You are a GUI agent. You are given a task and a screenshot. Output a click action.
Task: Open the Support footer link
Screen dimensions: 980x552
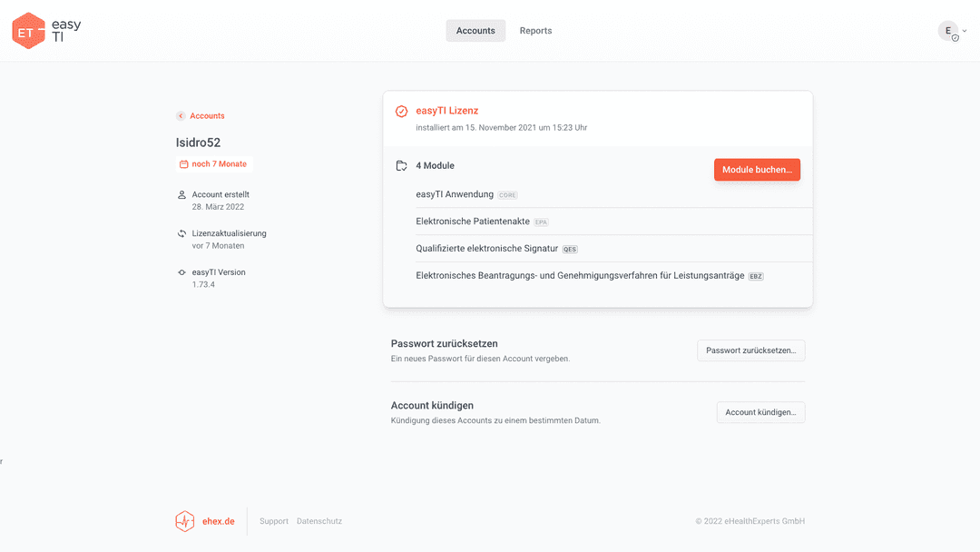point(274,521)
